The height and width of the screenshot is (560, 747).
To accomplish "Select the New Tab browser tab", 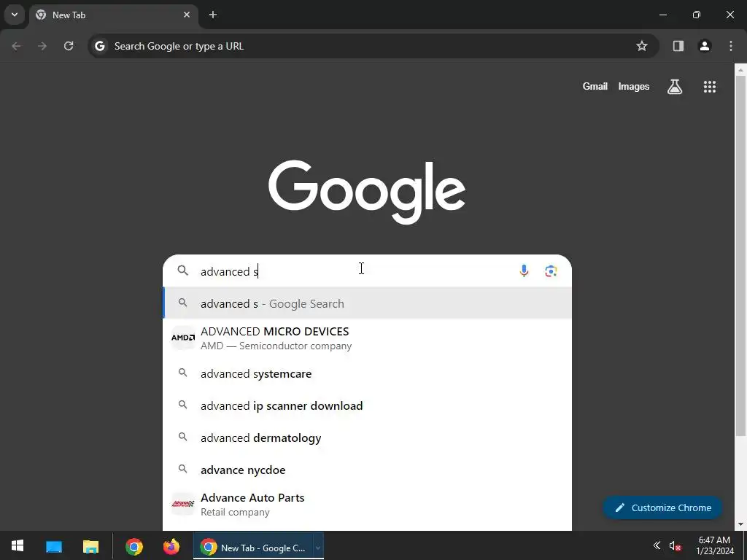I will pyautogui.click(x=113, y=15).
